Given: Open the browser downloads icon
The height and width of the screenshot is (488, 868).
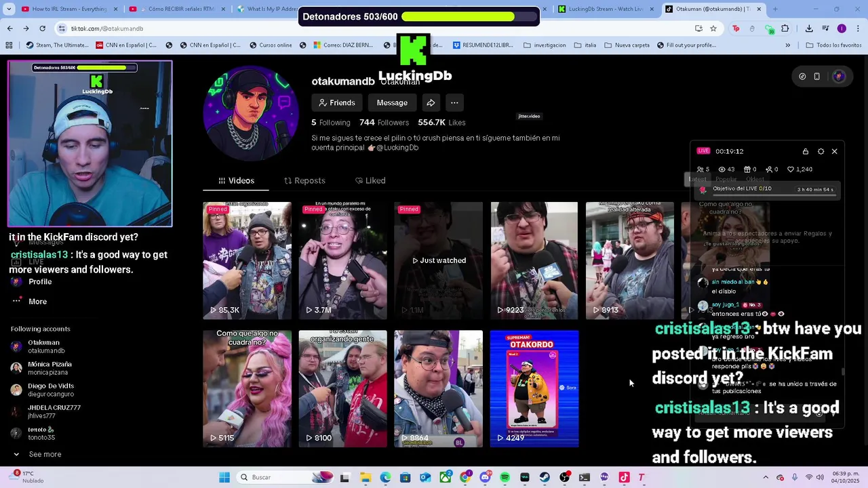Looking at the screenshot, I should pyautogui.click(x=809, y=28).
